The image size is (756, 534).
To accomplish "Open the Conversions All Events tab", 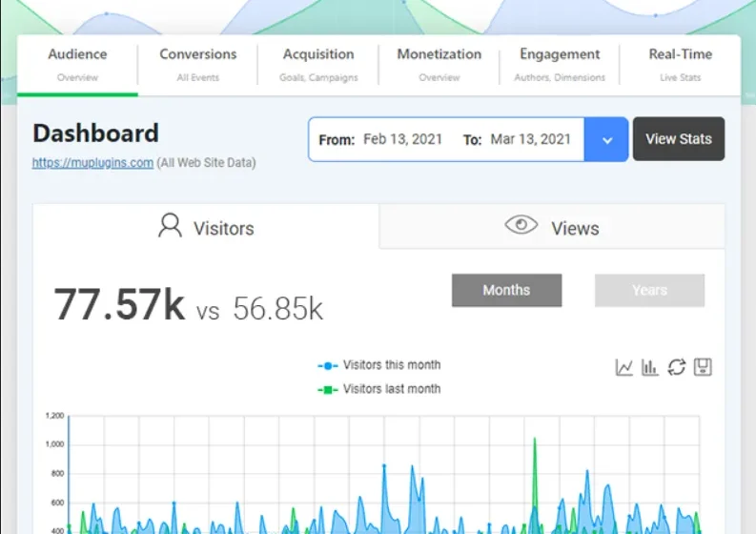I will (x=198, y=65).
